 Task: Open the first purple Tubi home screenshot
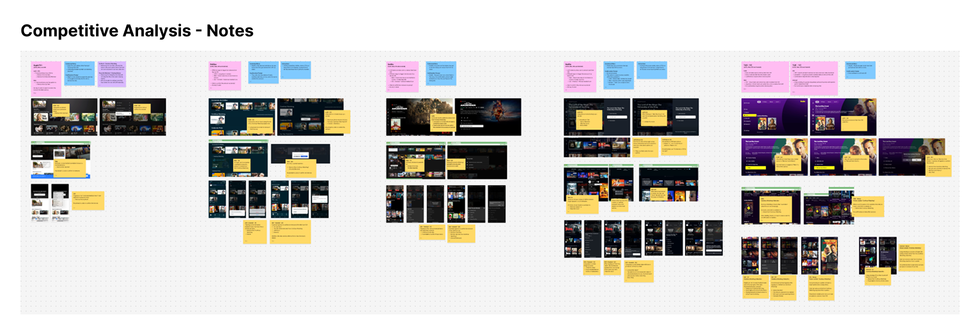774,117
